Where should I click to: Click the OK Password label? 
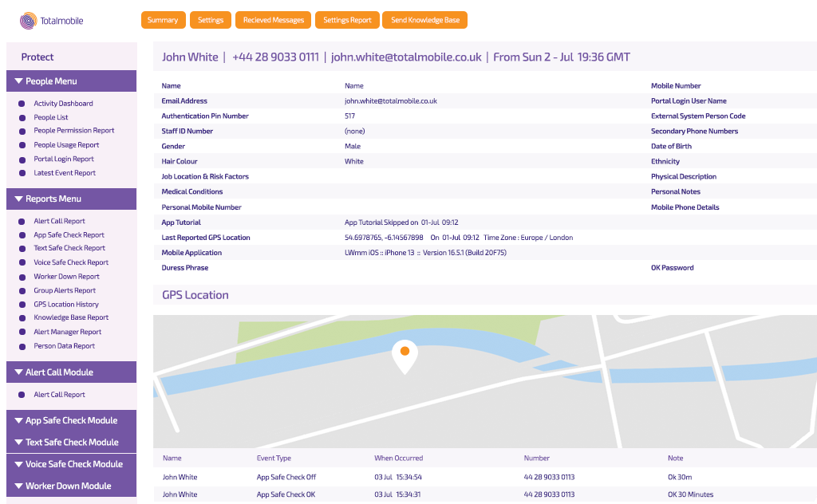tap(672, 268)
